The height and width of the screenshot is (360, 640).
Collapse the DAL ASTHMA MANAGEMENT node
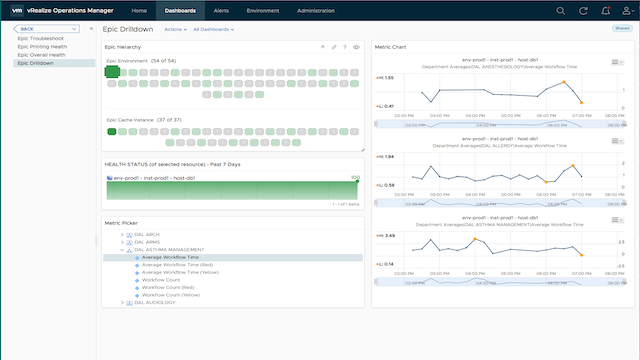(x=122, y=250)
